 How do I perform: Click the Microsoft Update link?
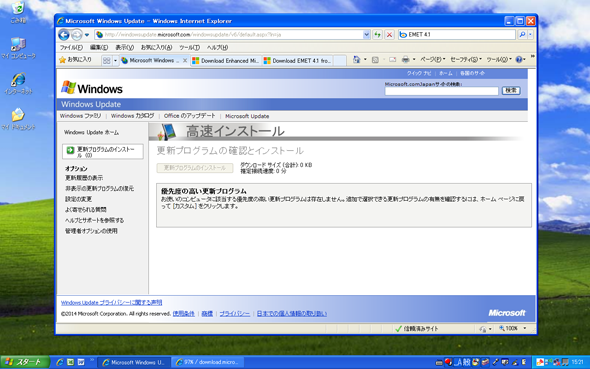[247, 116]
